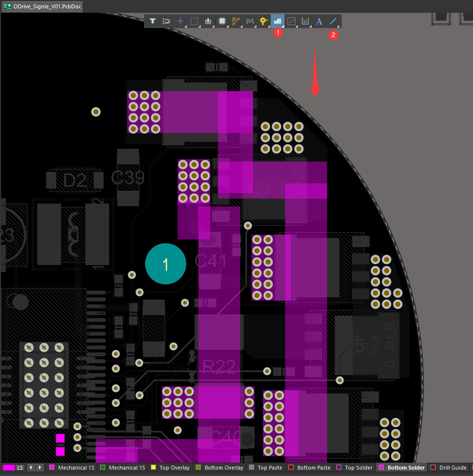Switch to the Bottom Overlay layer tab
Screen dimensions: 473x476
point(219,468)
